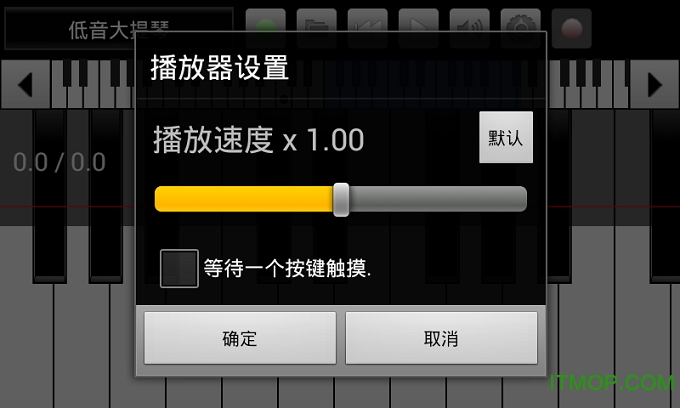Open the gear settings icon
This screenshot has height=408, width=680.
tap(520, 28)
